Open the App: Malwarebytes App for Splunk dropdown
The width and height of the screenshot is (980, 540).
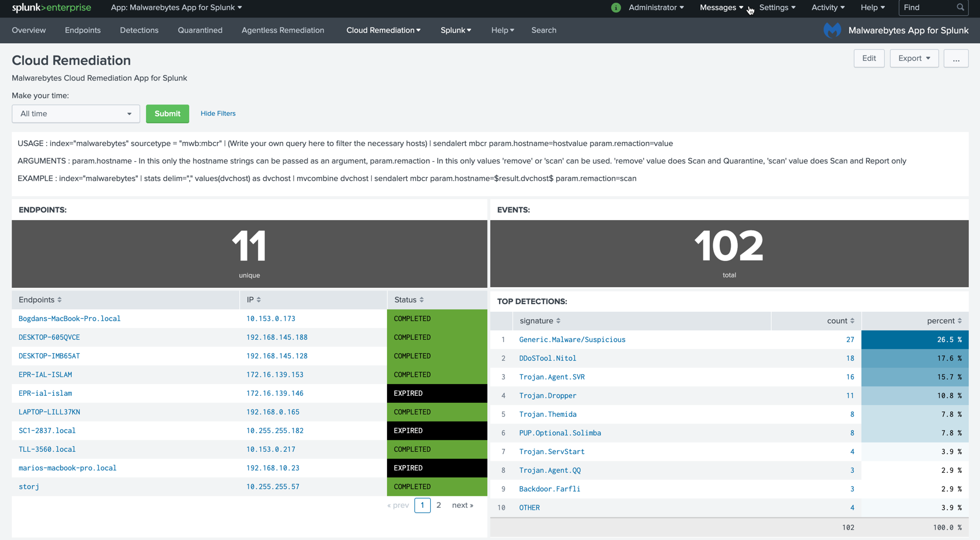click(x=176, y=8)
